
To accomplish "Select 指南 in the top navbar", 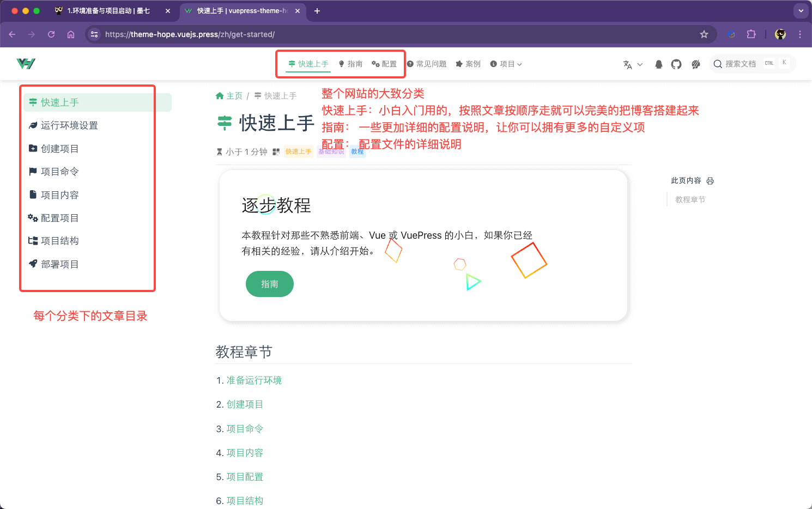I will (350, 64).
